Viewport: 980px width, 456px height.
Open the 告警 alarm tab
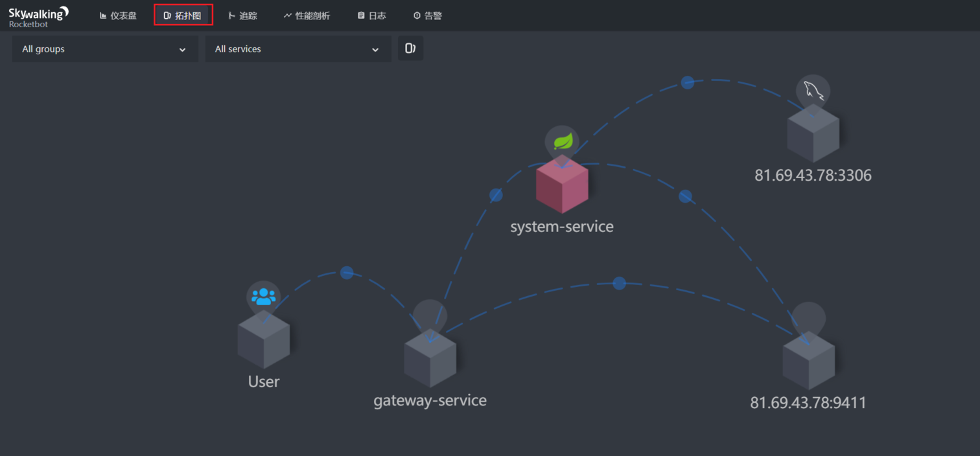tap(428, 16)
